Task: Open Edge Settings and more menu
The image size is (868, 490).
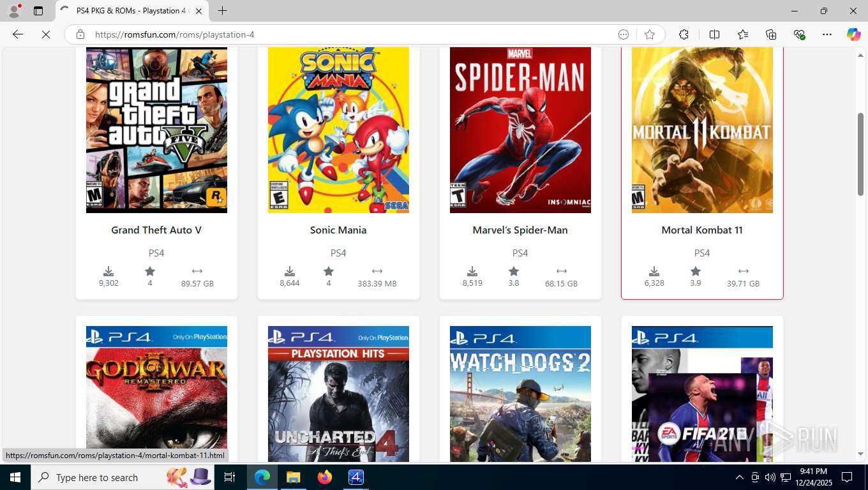Action: click(x=827, y=34)
